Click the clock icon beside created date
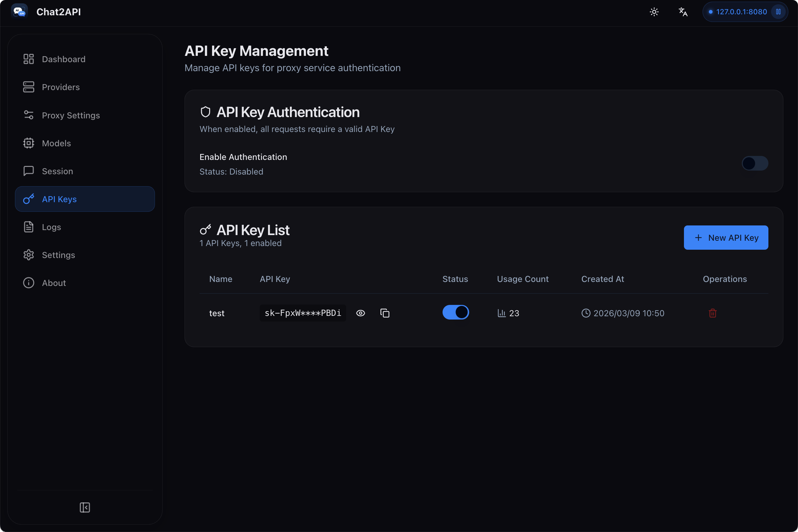Image resolution: width=798 pixels, height=532 pixels. tap(586, 313)
